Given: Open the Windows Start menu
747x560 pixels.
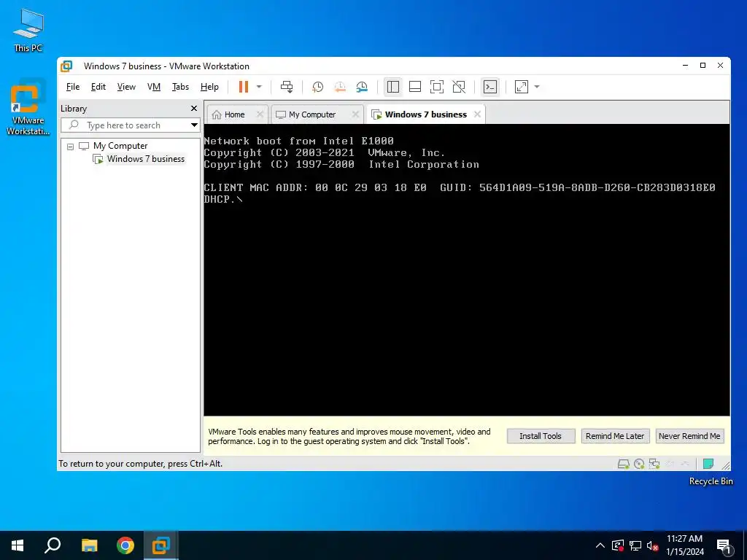Looking at the screenshot, I should (18, 545).
